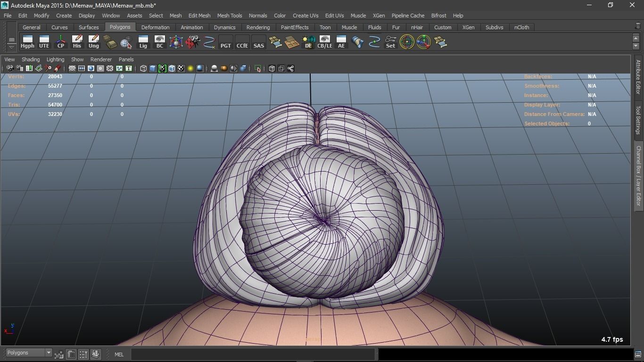Screen dimensions: 644x362
Task: Open the panel Shading menu
Action: 31,59
